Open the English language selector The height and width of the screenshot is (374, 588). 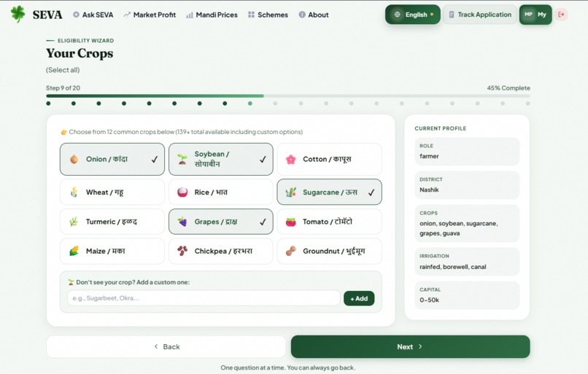412,15
